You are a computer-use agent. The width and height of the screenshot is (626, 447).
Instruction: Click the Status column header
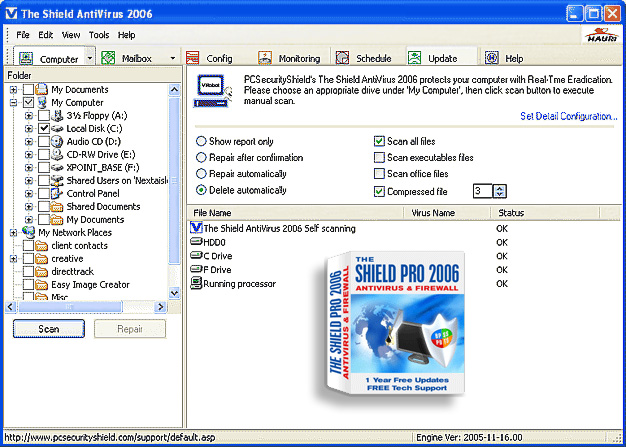[545, 213]
